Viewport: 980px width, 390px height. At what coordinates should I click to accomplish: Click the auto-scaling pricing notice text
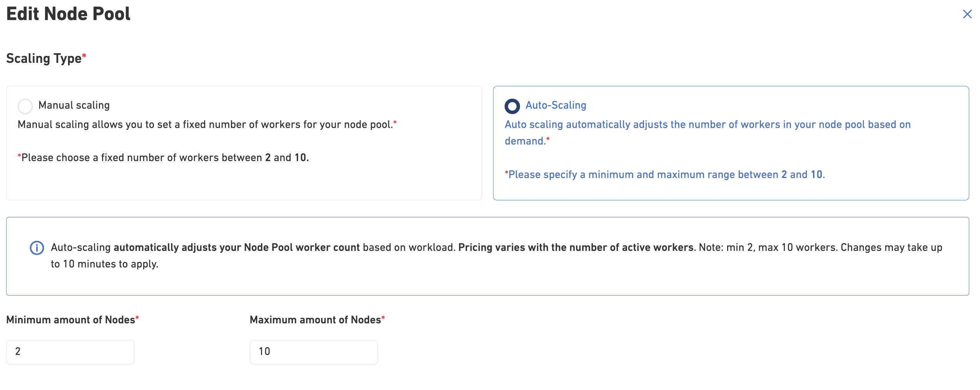[x=496, y=248]
